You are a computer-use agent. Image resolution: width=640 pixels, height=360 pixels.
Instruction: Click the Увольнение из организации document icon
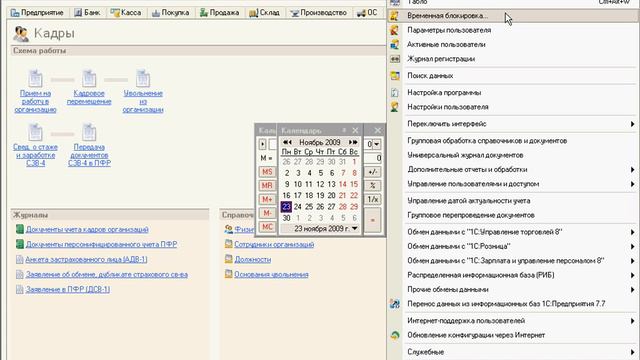143,78
